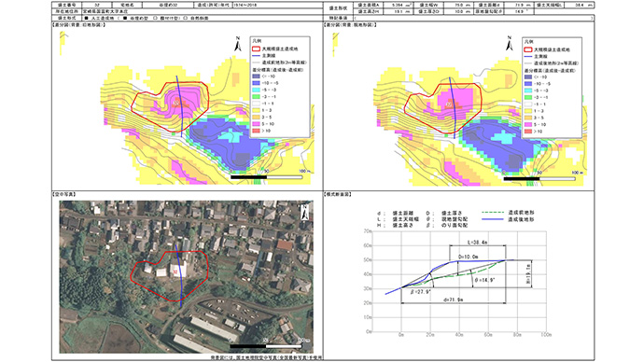Click the red outline symbol in the left legend
This screenshot has height=362, width=644.
coord(257,49)
